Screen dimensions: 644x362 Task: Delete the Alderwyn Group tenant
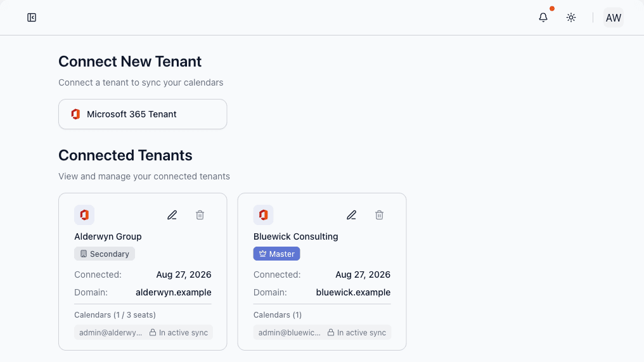(x=200, y=215)
